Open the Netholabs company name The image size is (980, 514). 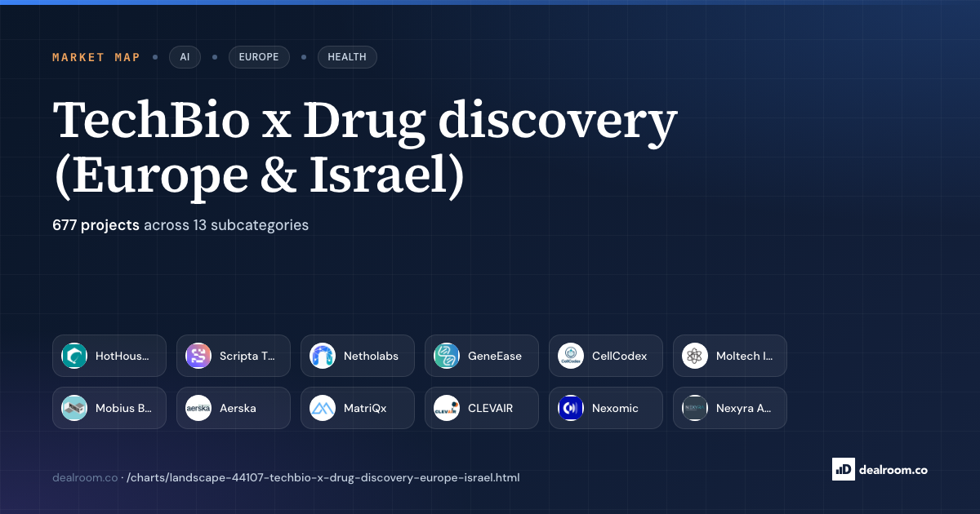[x=372, y=356]
